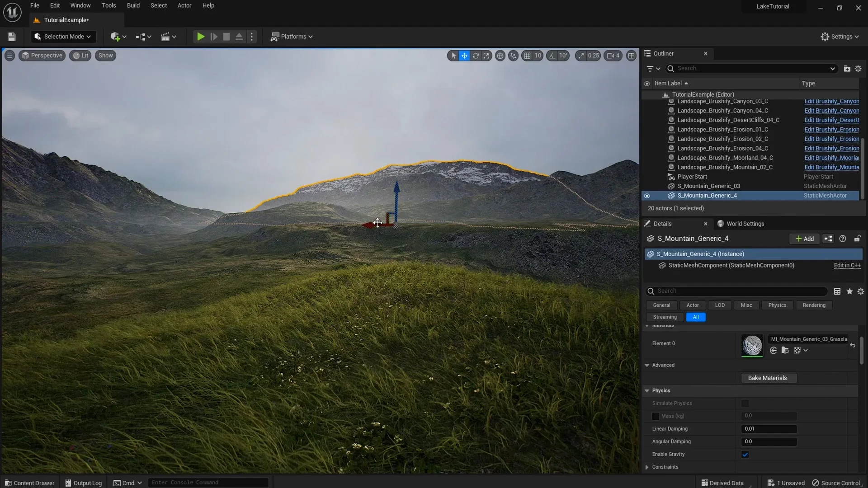Select StaticMeshComponent in component list

click(x=731, y=265)
